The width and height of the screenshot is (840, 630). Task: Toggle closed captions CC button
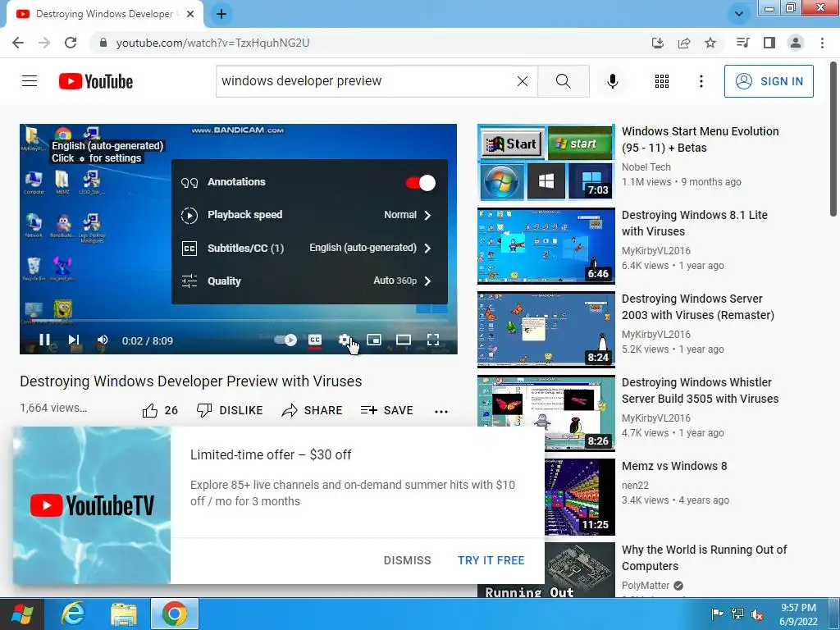tap(315, 340)
